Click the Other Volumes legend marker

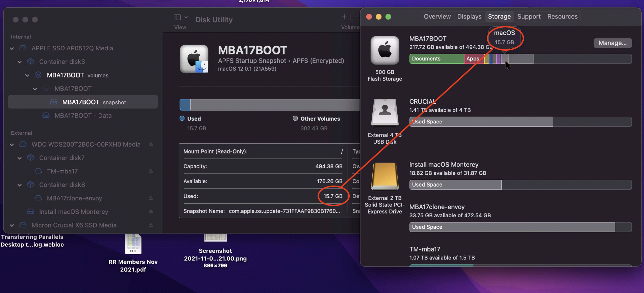click(x=295, y=118)
